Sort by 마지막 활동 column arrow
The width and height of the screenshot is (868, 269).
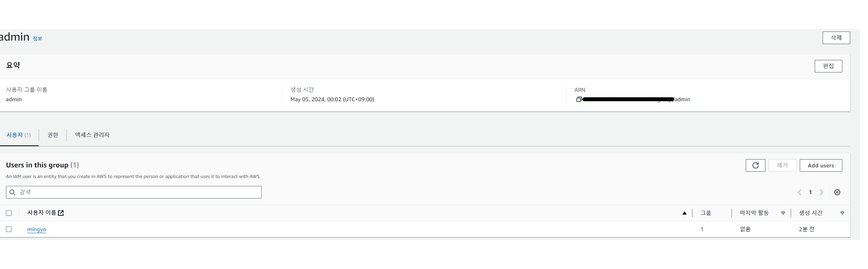(x=783, y=213)
